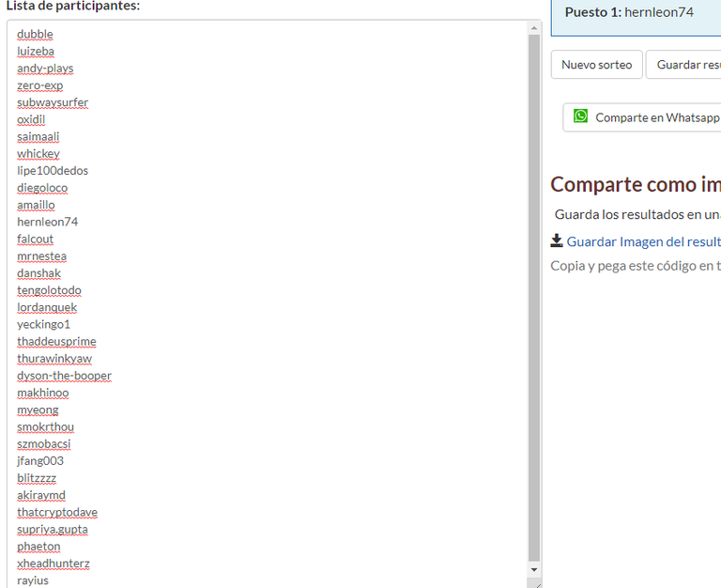Viewport: 721px width, 588px height.
Task: Click the participant name makhinoo
Action: (43, 393)
